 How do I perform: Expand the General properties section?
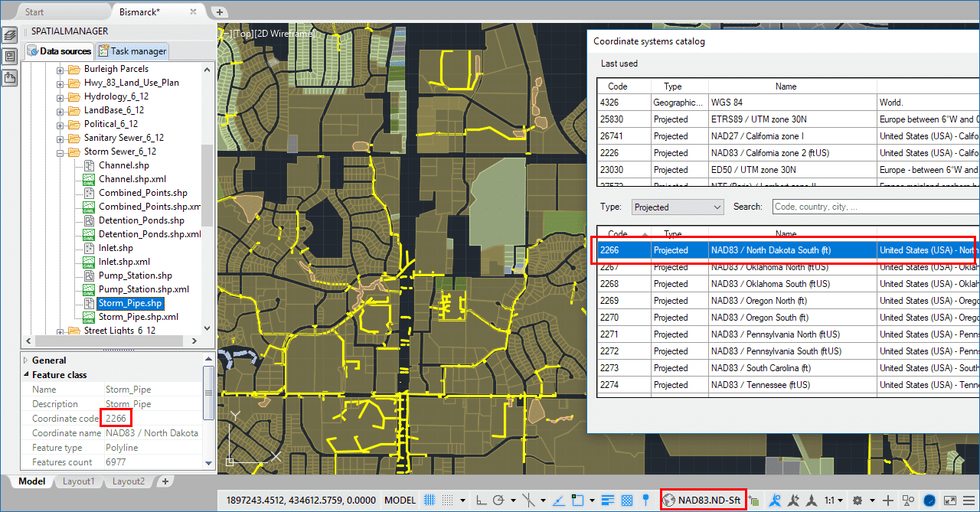[26, 360]
